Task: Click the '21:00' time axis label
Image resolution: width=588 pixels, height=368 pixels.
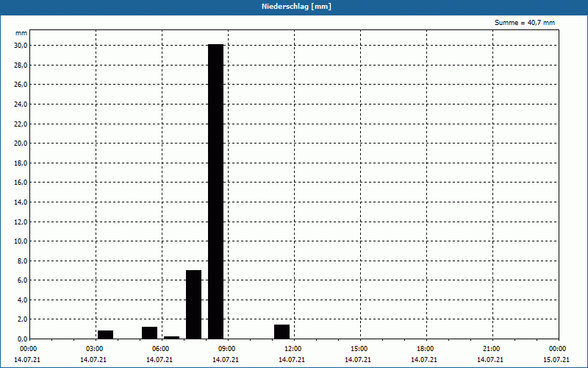Action: pyautogui.click(x=491, y=349)
